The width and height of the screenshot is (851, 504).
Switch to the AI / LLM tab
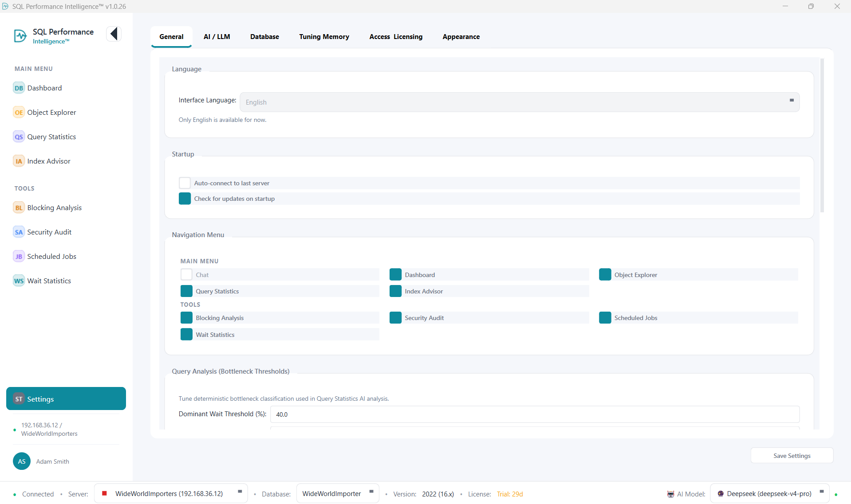pyautogui.click(x=217, y=37)
